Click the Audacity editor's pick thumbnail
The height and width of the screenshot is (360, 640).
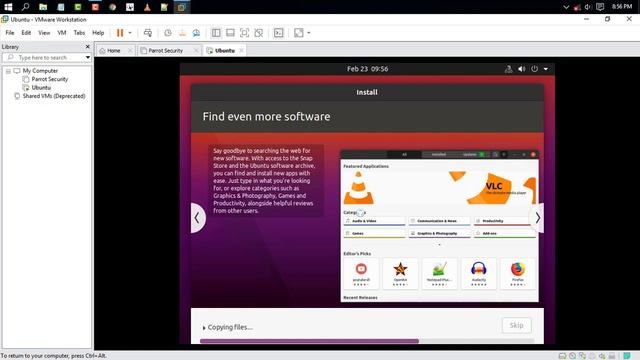click(x=478, y=273)
